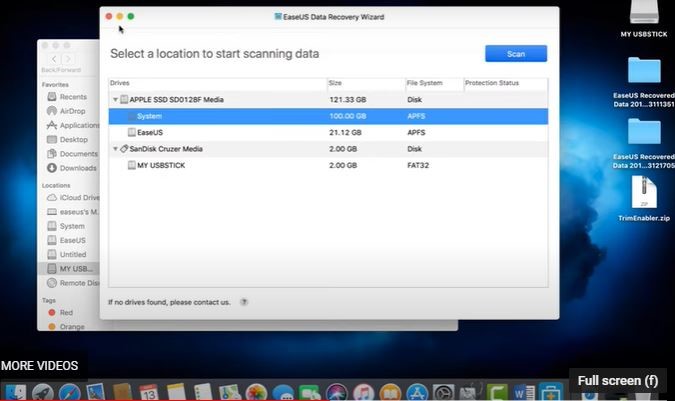The width and height of the screenshot is (675, 401).
Task: Open iCloud Drive in Finder sidebar
Action: tap(73, 197)
